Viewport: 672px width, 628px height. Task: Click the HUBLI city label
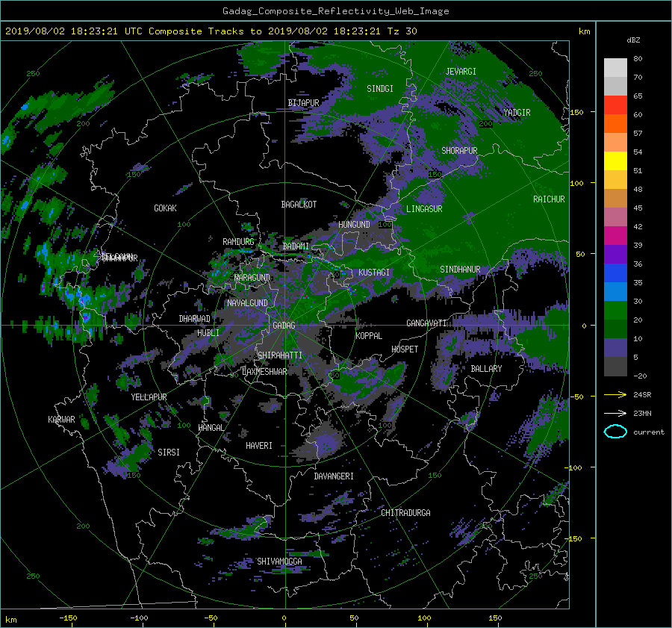coord(208,333)
